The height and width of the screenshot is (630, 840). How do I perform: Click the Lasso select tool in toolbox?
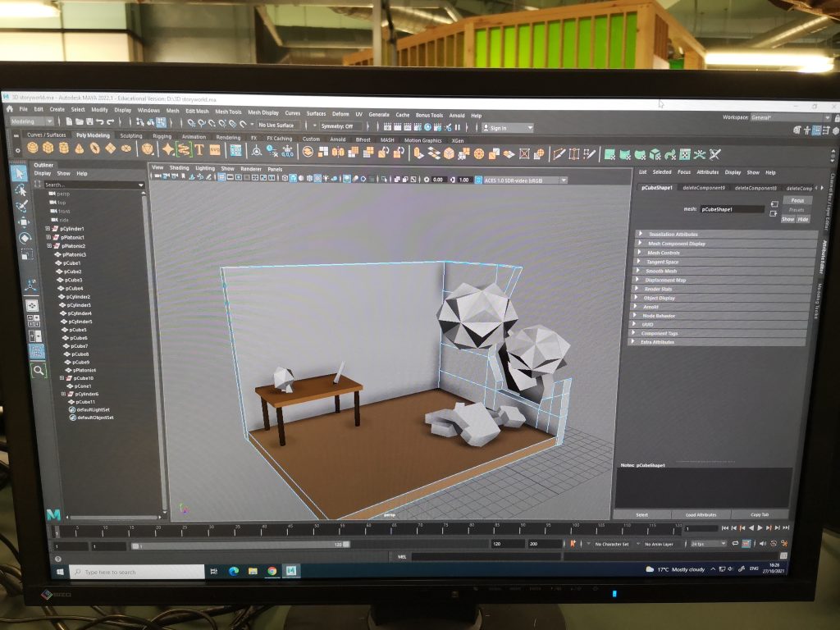pos(21,189)
